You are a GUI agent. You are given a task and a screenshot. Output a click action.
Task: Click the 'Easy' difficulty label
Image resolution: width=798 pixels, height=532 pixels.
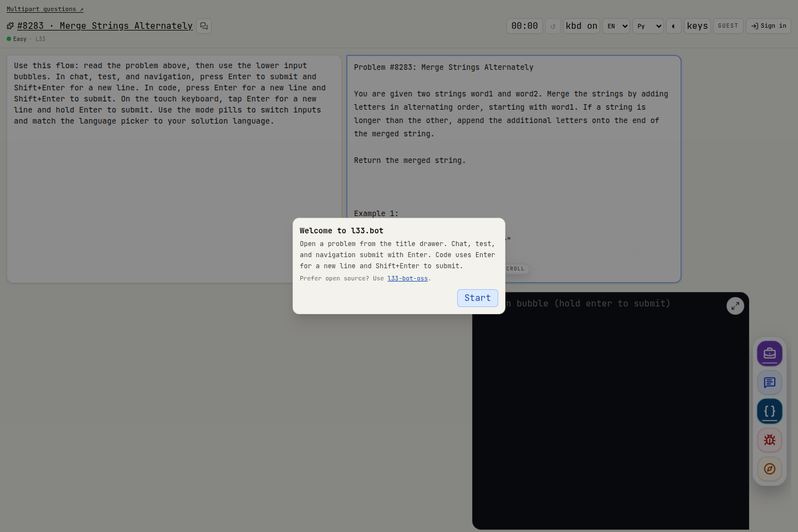[x=20, y=39]
